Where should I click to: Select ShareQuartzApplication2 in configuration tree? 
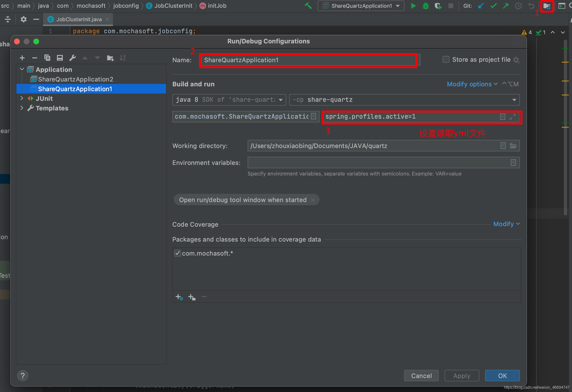(x=75, y=79)
